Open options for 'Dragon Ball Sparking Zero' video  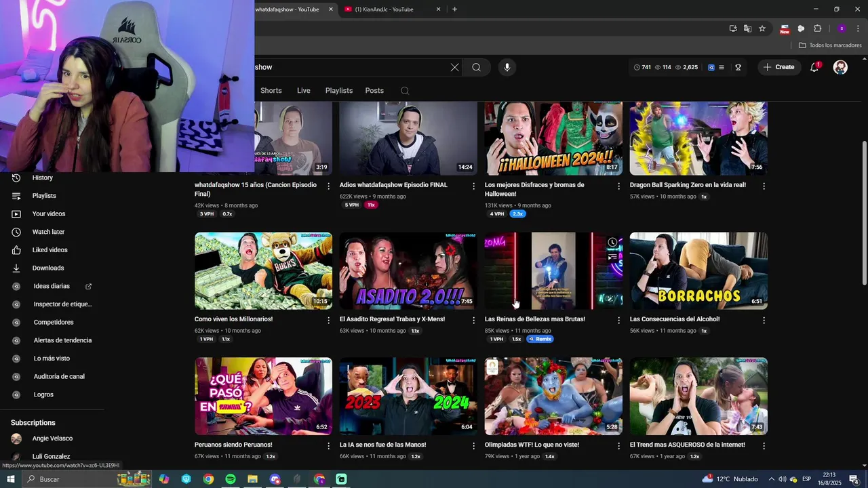point(764,186)
